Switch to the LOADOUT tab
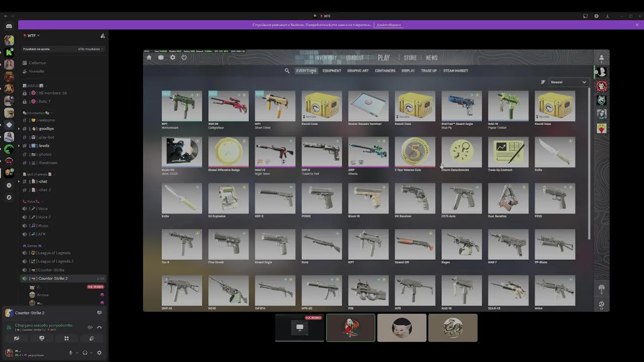This screenshot has height=362, width=644. tap(355, 58)
